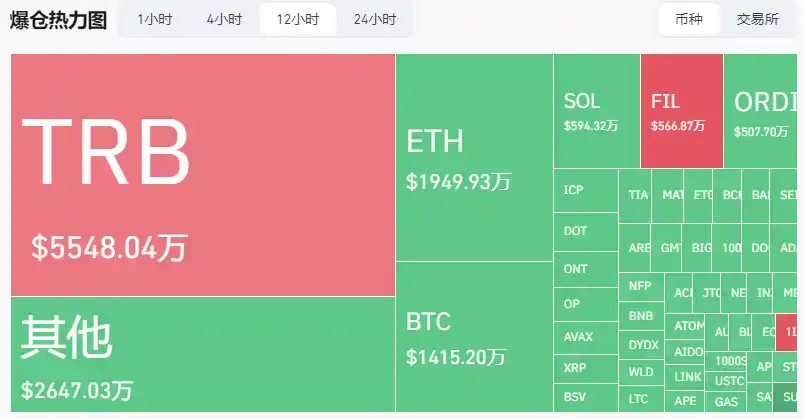Viewport: 804px width, 419px height.
Task: Click the ORDI heatmap tile
Action: [764, 111]
